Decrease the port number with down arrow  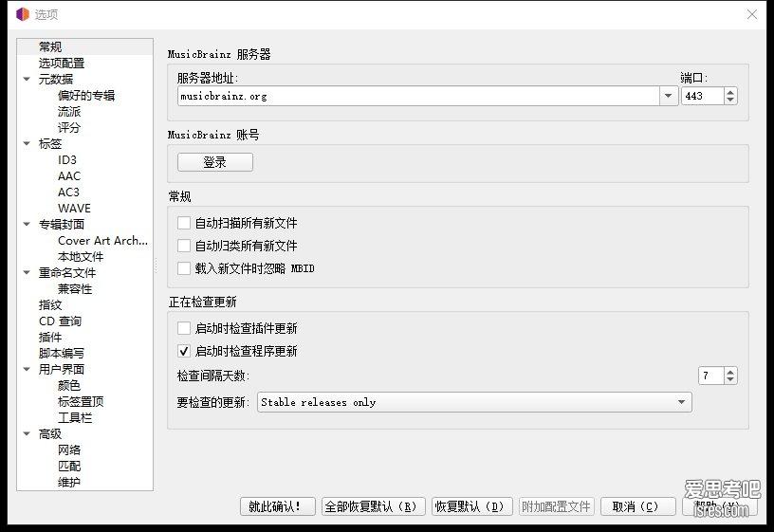(730, 101)
